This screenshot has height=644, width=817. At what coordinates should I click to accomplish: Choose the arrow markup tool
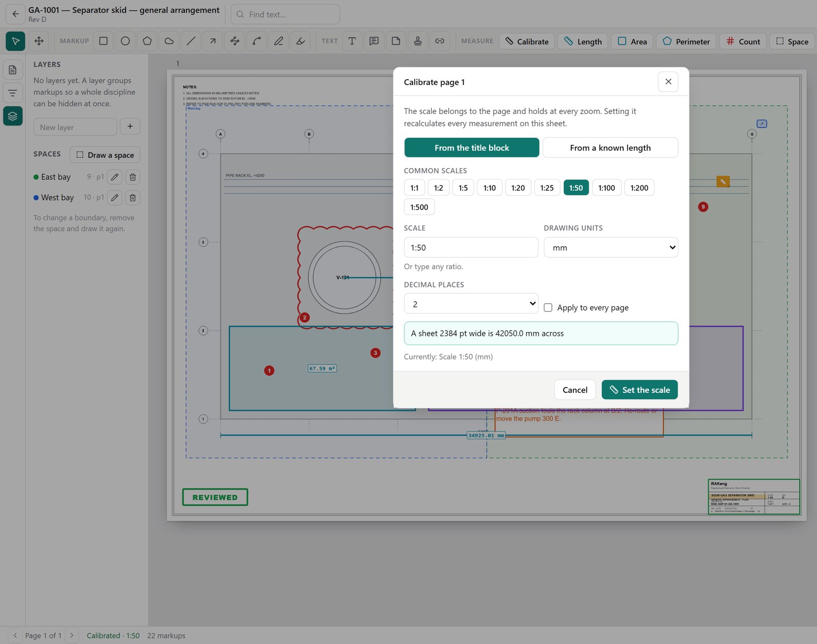point(213,41)
